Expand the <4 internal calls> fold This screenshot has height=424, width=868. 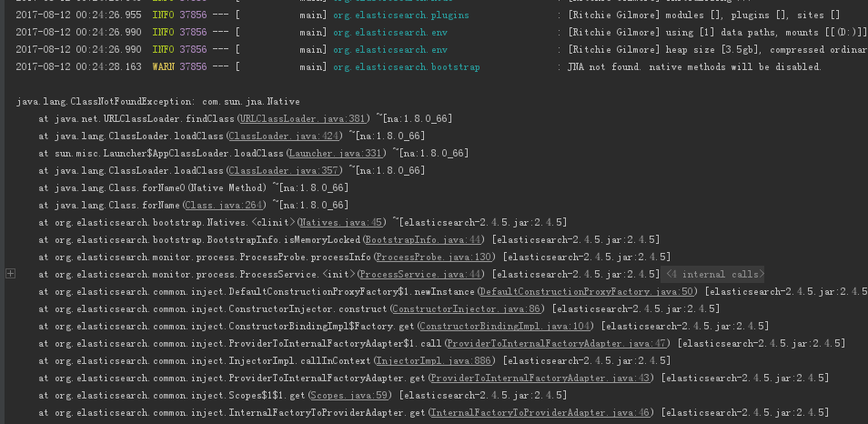[x=714, y=274]
